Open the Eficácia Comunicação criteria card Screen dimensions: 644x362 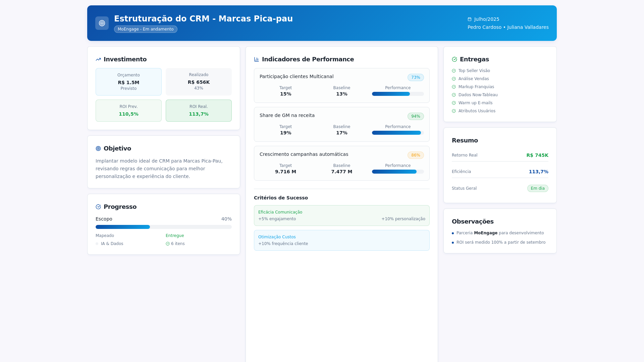point(342,216)
